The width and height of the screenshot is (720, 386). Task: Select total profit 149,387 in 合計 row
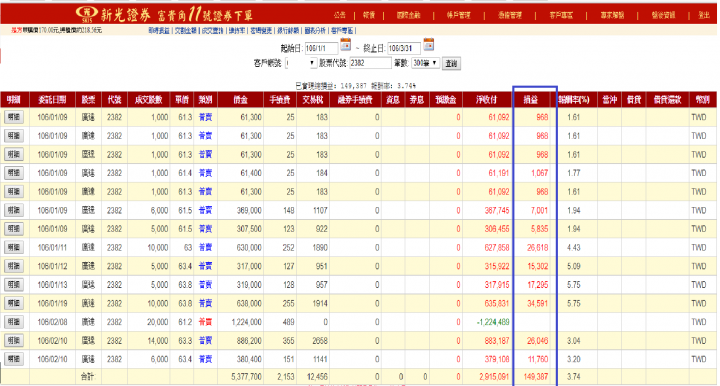click(535, 377)
